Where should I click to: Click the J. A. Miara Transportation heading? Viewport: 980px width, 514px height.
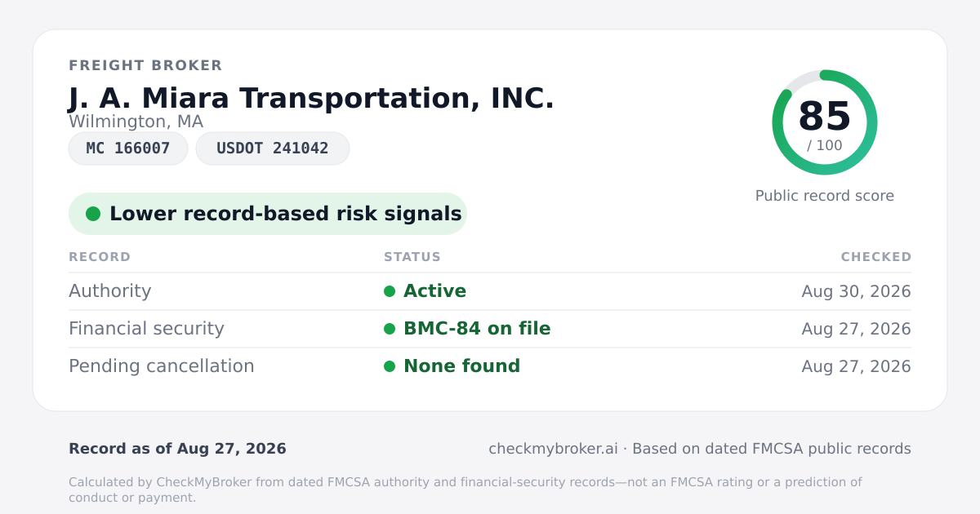311,98
